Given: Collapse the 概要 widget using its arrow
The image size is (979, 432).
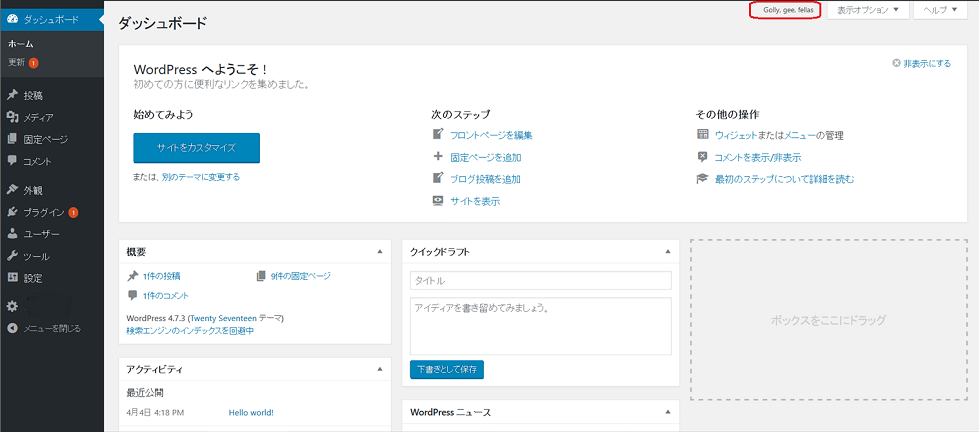Looking at the screenshot, I should point(379,252).
